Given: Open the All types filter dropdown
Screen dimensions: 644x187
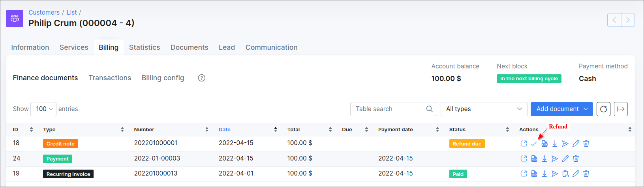Looking at the screenshot, I should tap(484, 109).
